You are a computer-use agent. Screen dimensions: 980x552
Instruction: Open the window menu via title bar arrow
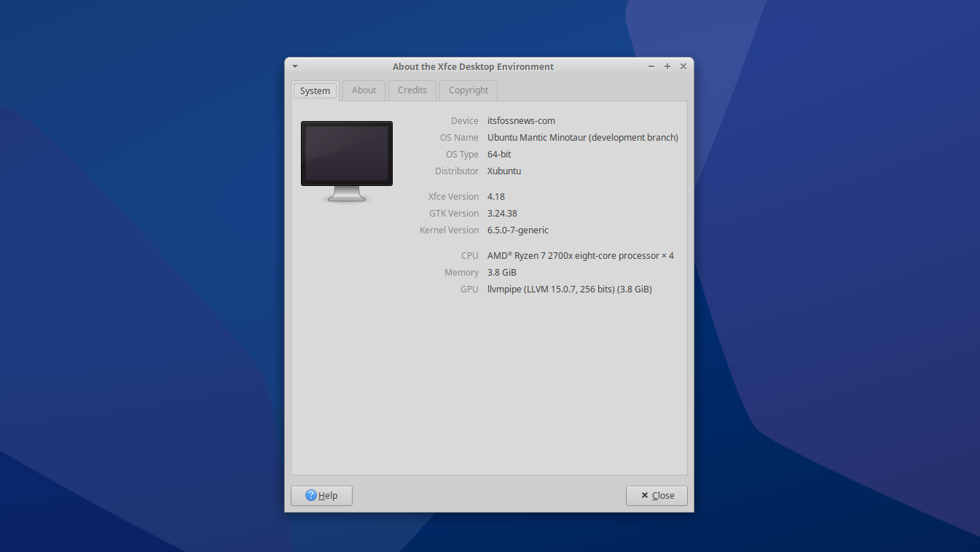[294, 66]
